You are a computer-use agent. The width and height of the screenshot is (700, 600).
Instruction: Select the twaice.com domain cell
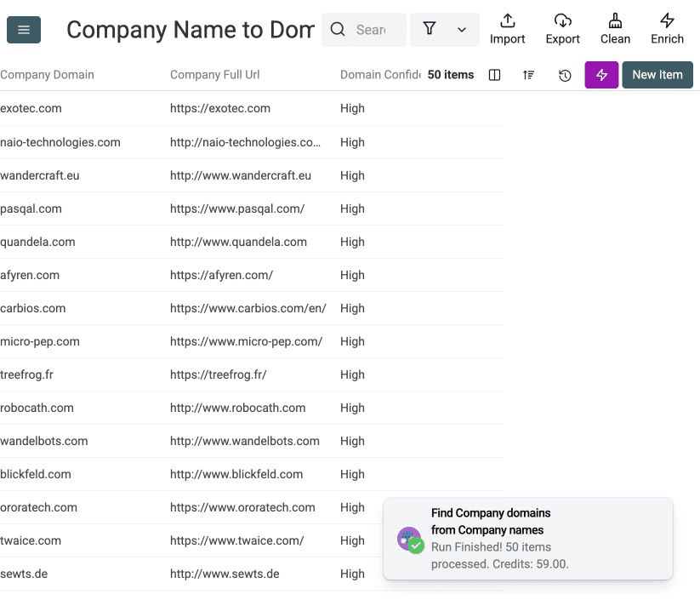(31, 540)
